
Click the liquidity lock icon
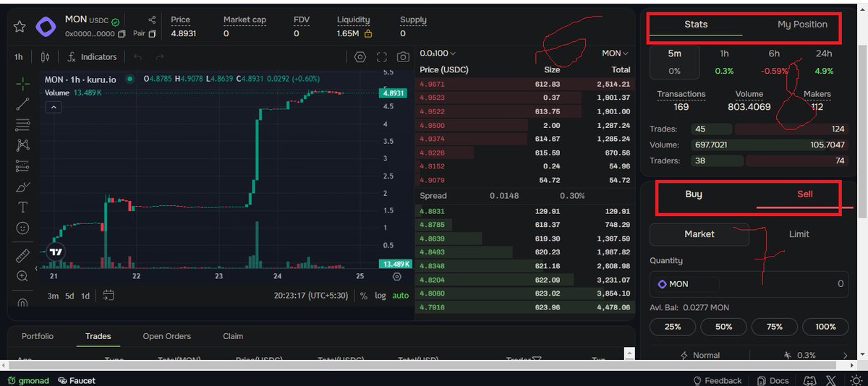(368, 33)
